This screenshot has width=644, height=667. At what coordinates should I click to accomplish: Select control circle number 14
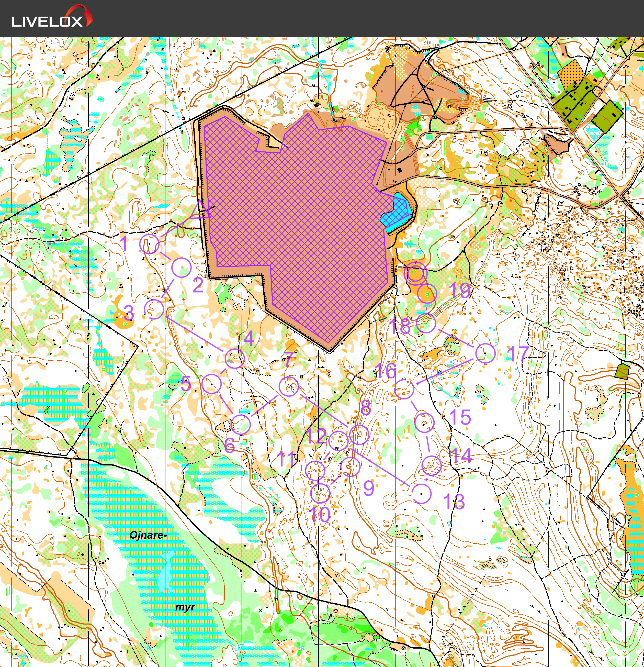[431, 465]
